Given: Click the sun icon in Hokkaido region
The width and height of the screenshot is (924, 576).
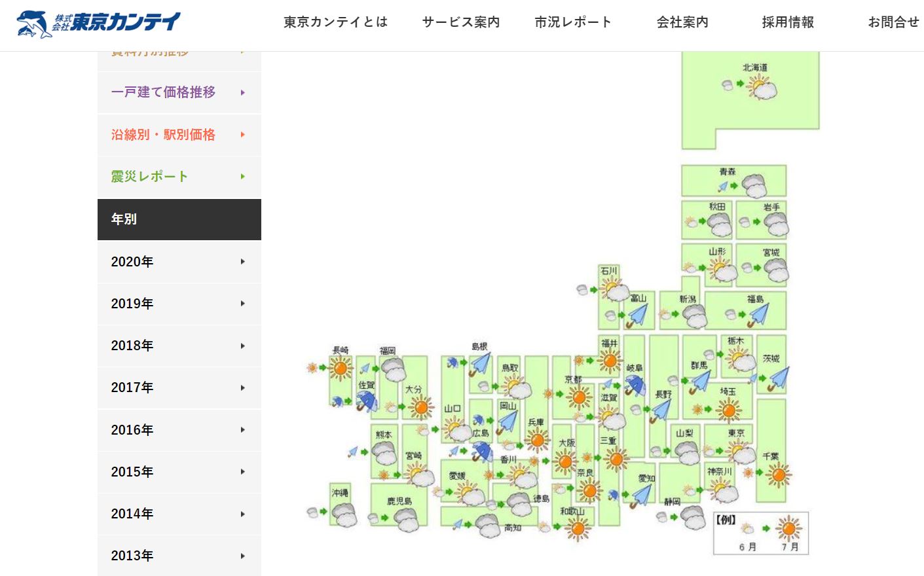Looking at the screenshot, I should pos(761,87).
